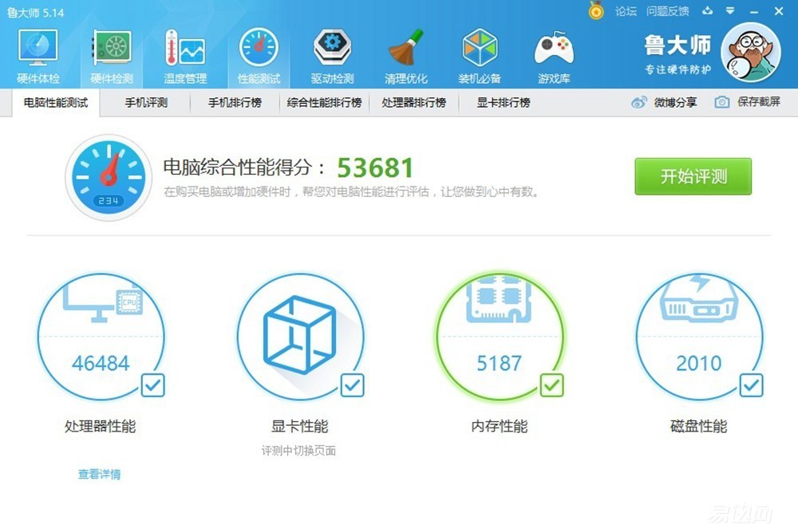
Task: Click the 磁盘性能 label
Action: point(699,426)
